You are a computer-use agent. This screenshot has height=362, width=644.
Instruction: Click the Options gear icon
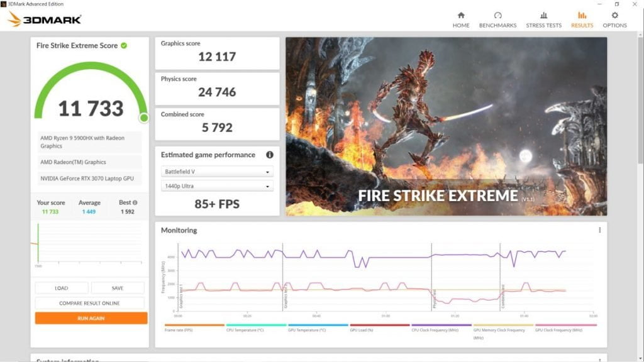click(614, 16)
